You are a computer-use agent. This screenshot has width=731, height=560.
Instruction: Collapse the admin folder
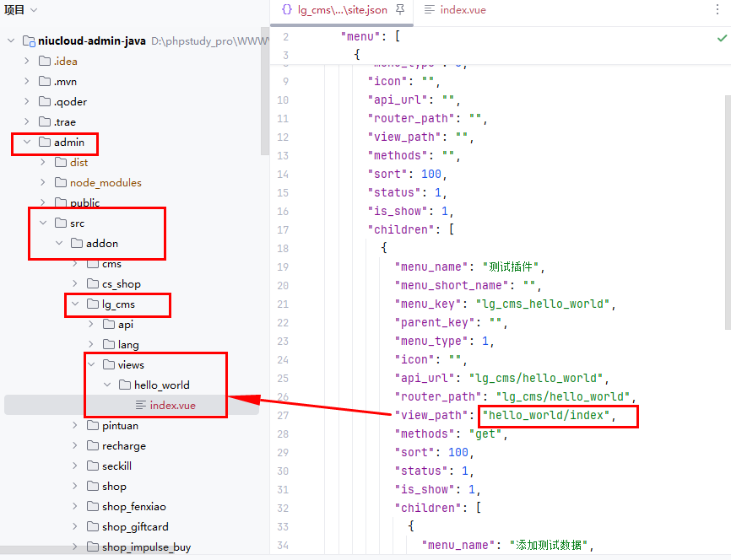(x=27, y=143)
